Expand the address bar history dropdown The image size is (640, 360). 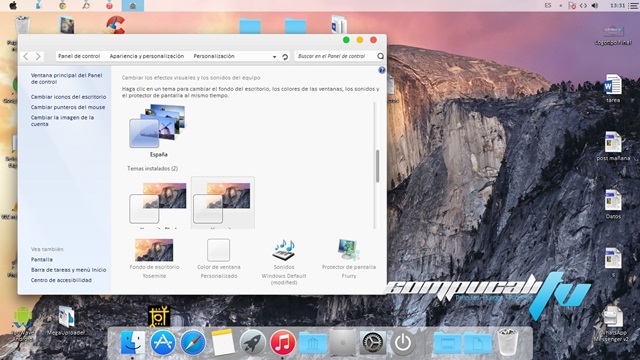pos(274,57)
